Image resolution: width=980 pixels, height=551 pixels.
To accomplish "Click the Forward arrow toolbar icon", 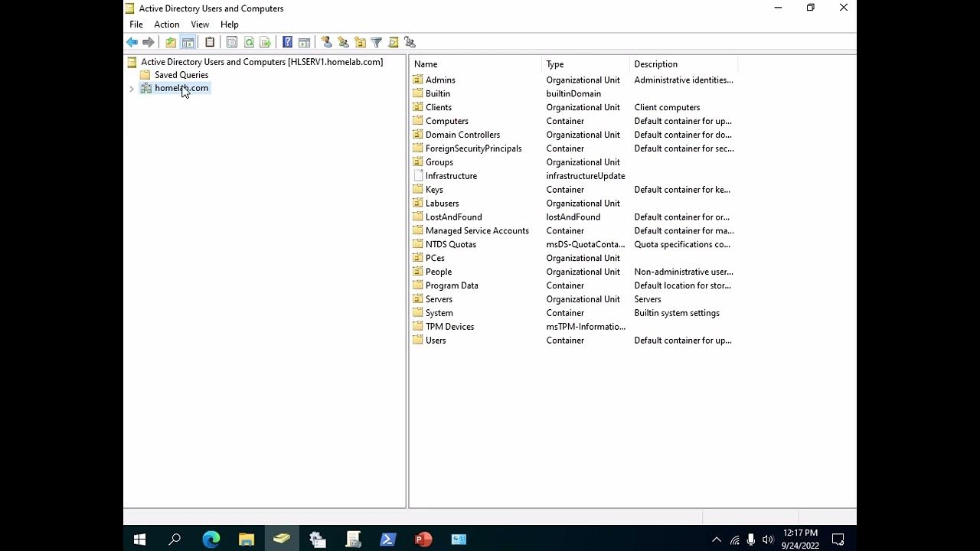I will coord(149,42).
